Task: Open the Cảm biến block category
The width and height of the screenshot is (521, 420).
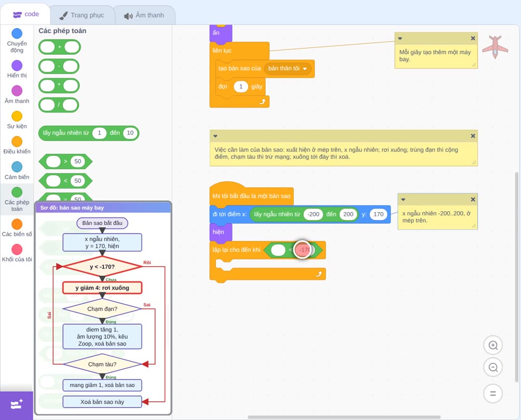Action: tap(17, 167)
